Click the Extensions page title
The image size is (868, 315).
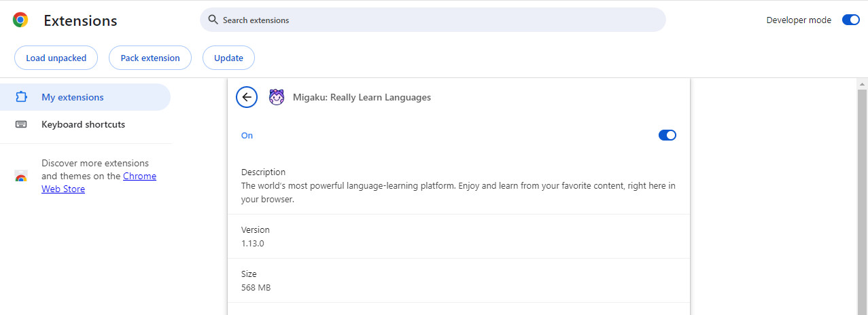coord(80,21)
